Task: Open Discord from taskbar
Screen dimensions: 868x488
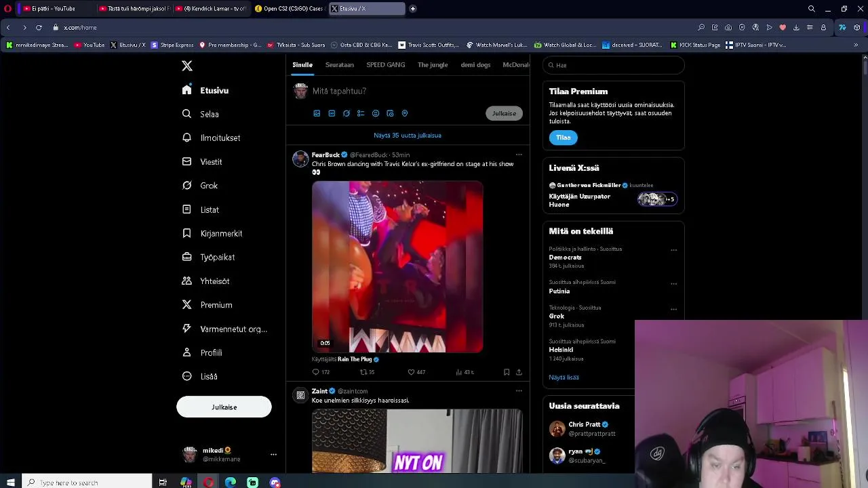Action: pyautogui.click(x=275, y=483)
